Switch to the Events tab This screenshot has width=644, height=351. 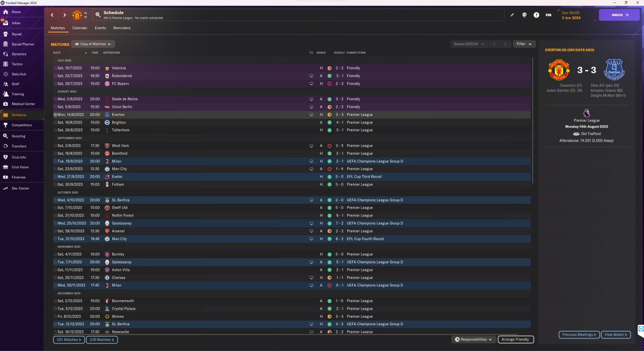pyautogui.click(x=100, y=28)
